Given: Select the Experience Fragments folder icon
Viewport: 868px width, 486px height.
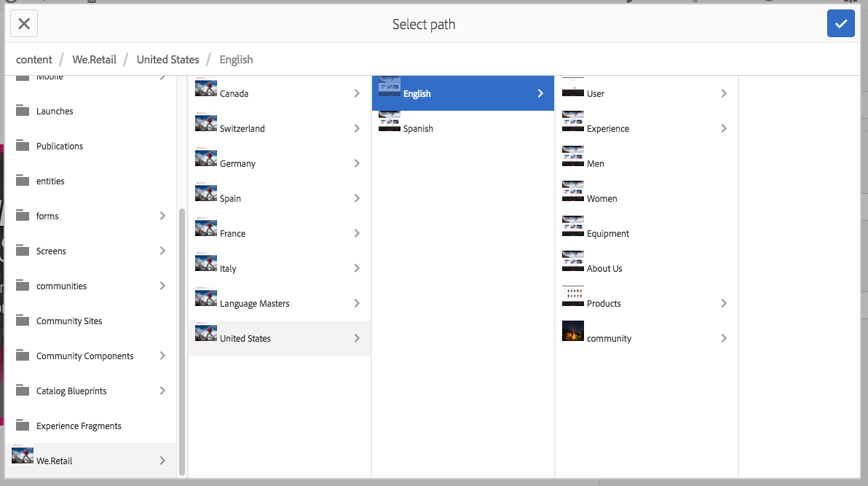Looking at the screenshot, I should pos(23,425).
